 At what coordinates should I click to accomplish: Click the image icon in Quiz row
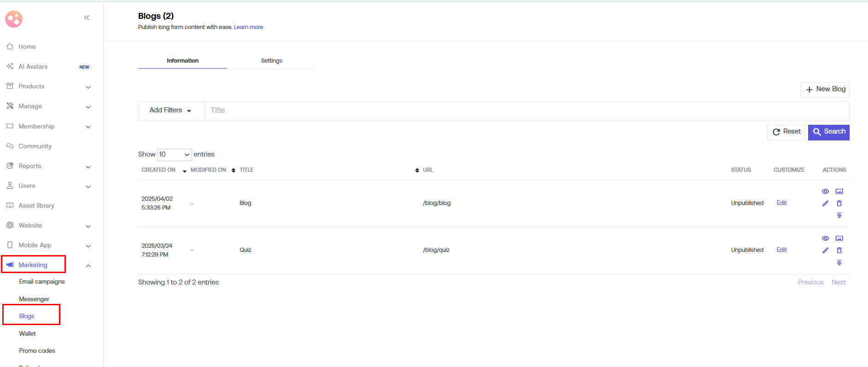pyautogui.click(x=839, y=239)
